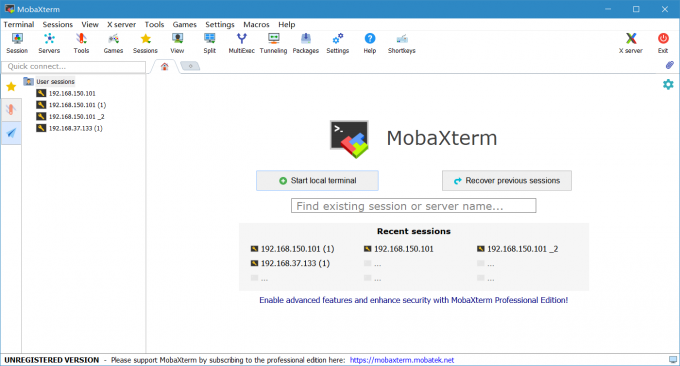Viewport: 680px width, 366px height.
Task: Open the Servers toolbar icon
Action: [x=49, y=43]
